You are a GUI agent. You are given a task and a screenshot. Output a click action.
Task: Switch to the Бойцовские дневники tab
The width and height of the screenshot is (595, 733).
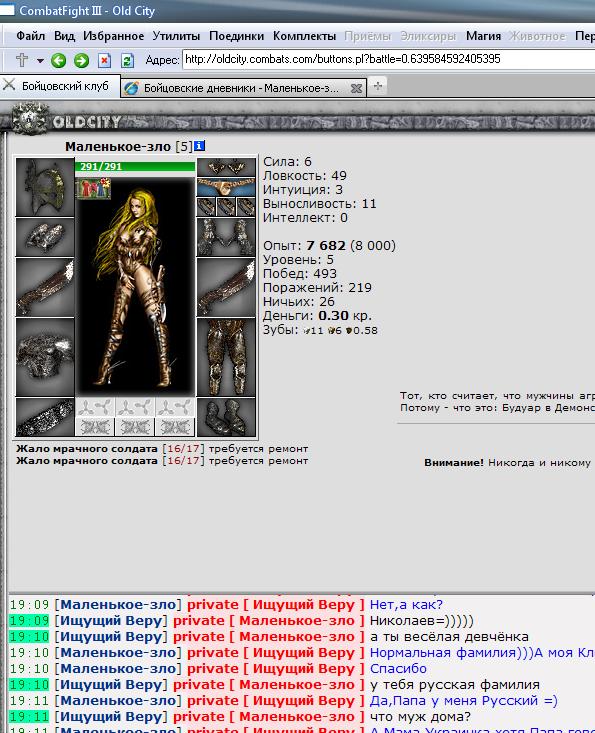[x=241, y=88]
